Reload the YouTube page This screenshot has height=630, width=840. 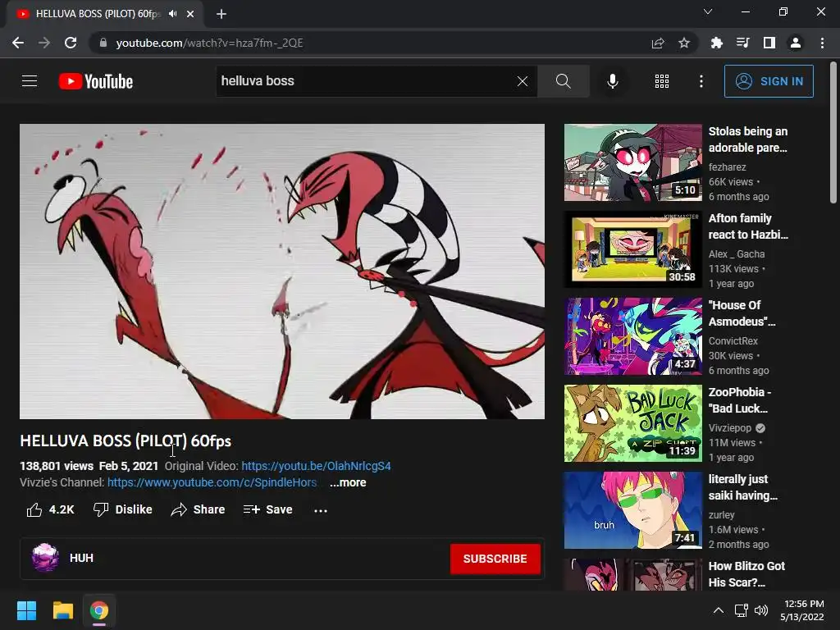coord(71,43)
